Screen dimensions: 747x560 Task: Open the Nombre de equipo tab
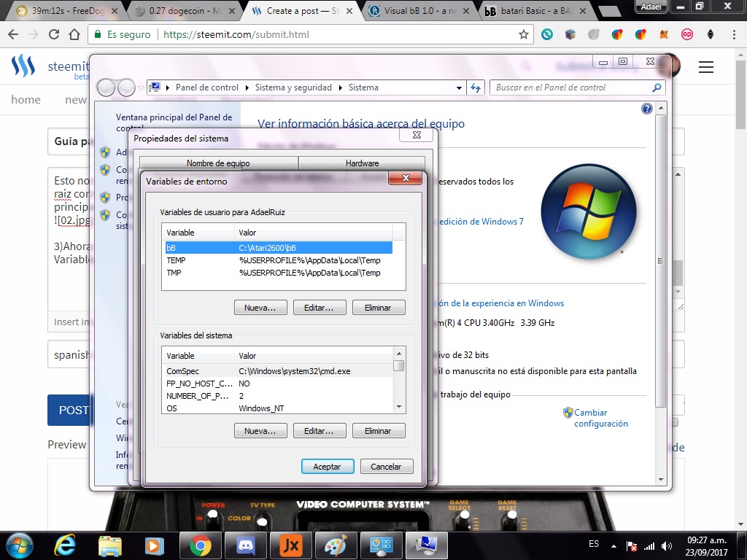pyautogui.click(x=218, y=163)
